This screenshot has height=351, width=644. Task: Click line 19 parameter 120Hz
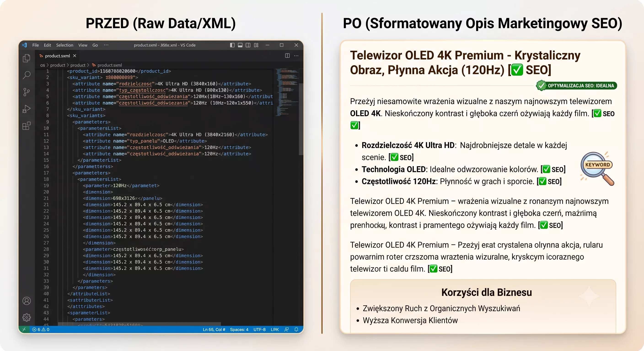pyautogui.click(x=121, y=186)
